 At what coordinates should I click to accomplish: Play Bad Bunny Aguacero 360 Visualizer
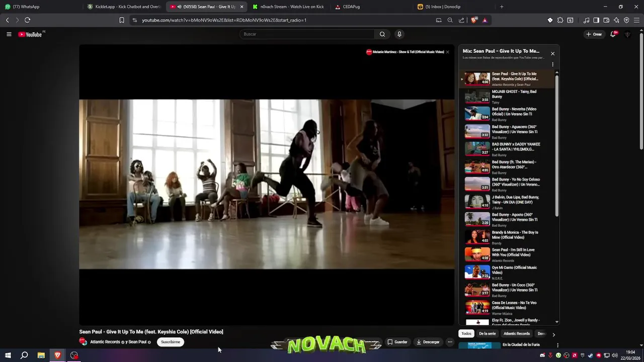(507, 132)
